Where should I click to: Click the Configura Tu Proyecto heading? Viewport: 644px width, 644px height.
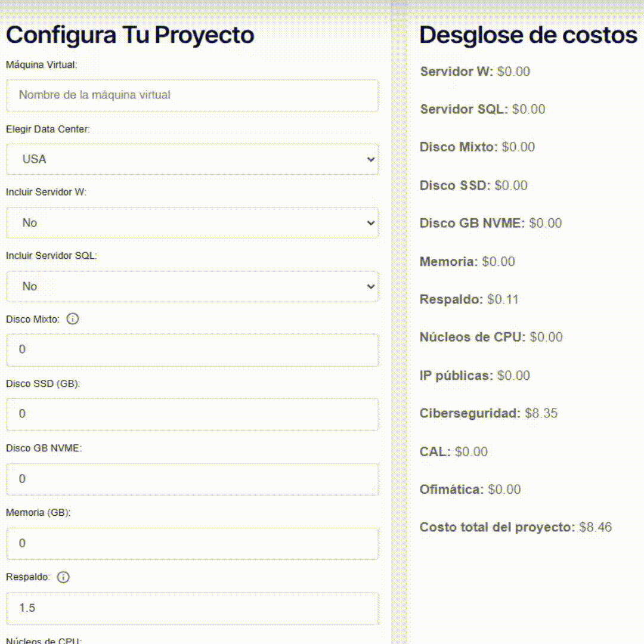(130, 35)
